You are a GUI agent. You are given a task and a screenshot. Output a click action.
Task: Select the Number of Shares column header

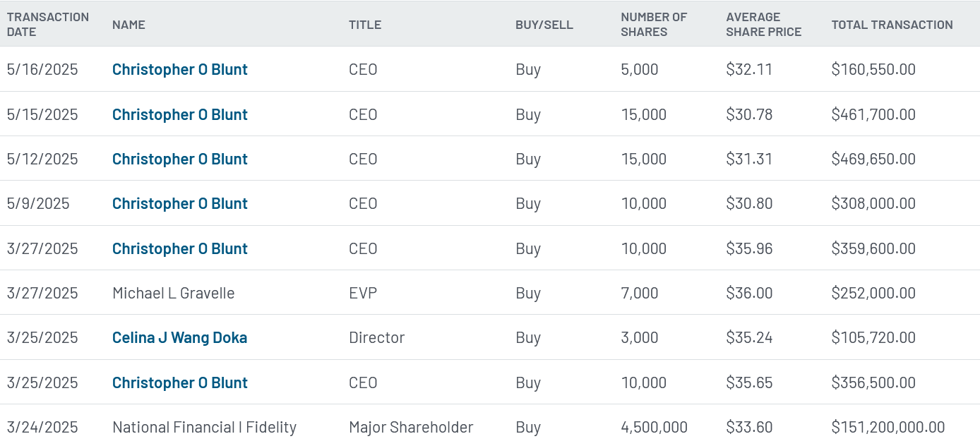point(654,24)
